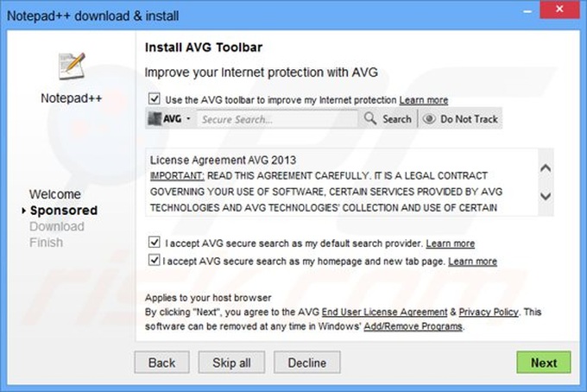The width and height of the screenshot is (587, 392).
Task: Click the license agreement scroll up arrow
Action: click(x=546, y=168)
